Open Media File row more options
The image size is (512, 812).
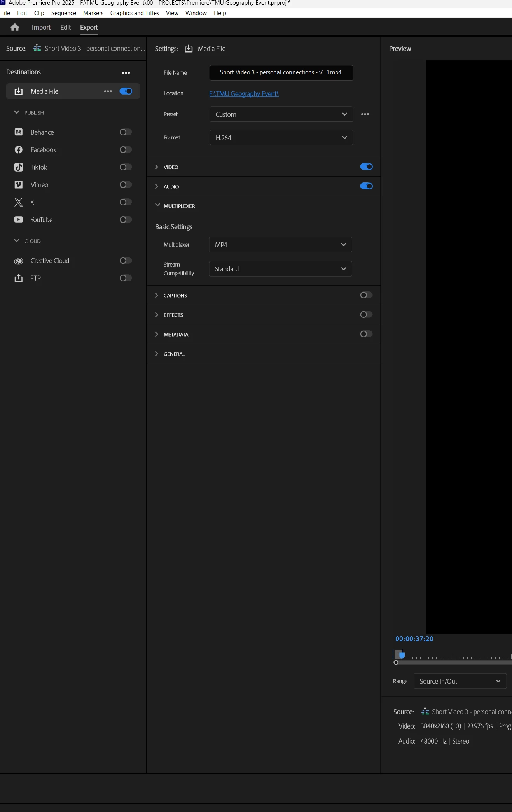click(108, 91)
